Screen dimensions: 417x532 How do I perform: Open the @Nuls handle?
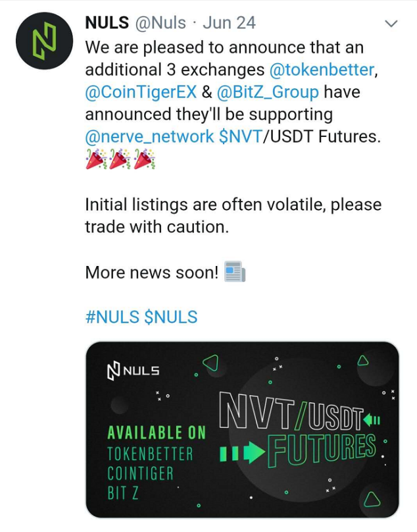(x=160, y=23)
